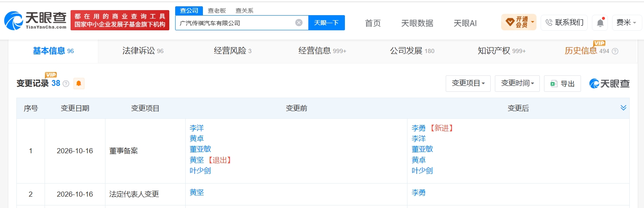Screen dimensions: 644x208
Task: Expand the 开通会员 dropdown arrow
Action: [533, 21]
